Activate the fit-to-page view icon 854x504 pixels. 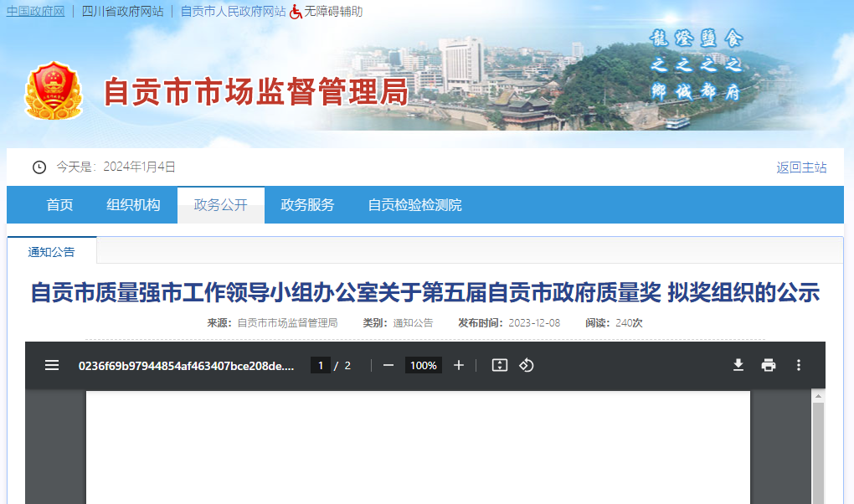[x=498, y=365]
